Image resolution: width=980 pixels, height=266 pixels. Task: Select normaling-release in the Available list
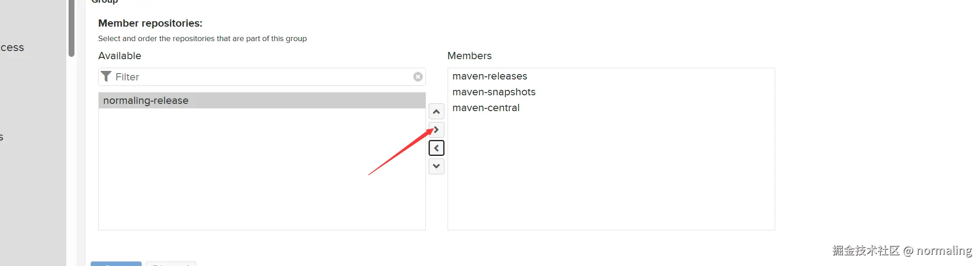pos(146,100)
